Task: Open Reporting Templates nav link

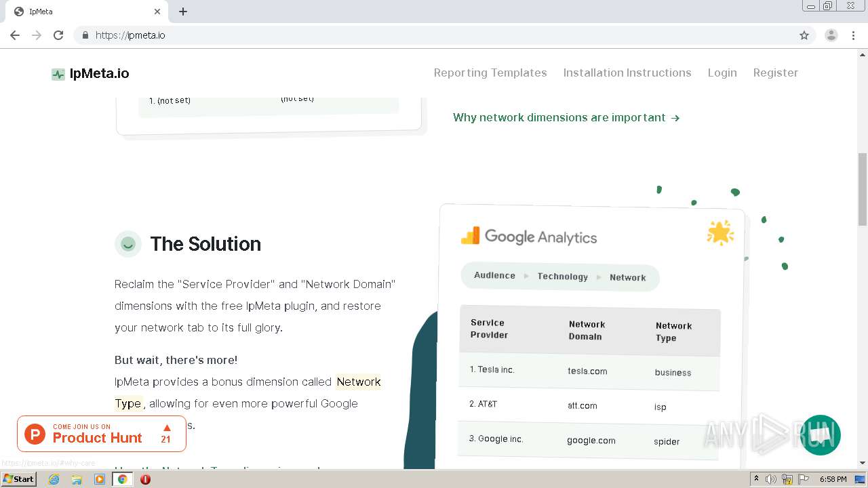Action: click(x=490, y=73)
